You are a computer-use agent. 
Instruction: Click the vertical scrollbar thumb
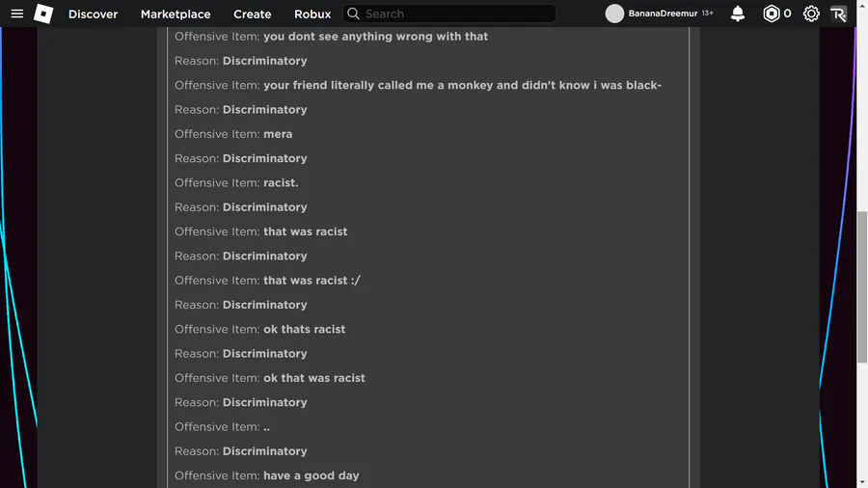pyautogui.click(x=862, y=286)
